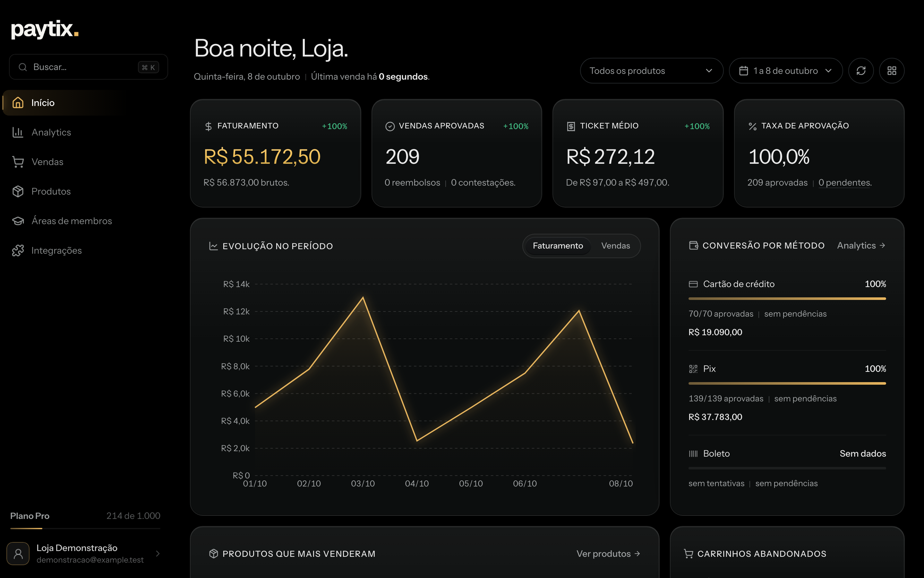Click the paytix logo
924x578 pixels.
click(x=45, y=30)
